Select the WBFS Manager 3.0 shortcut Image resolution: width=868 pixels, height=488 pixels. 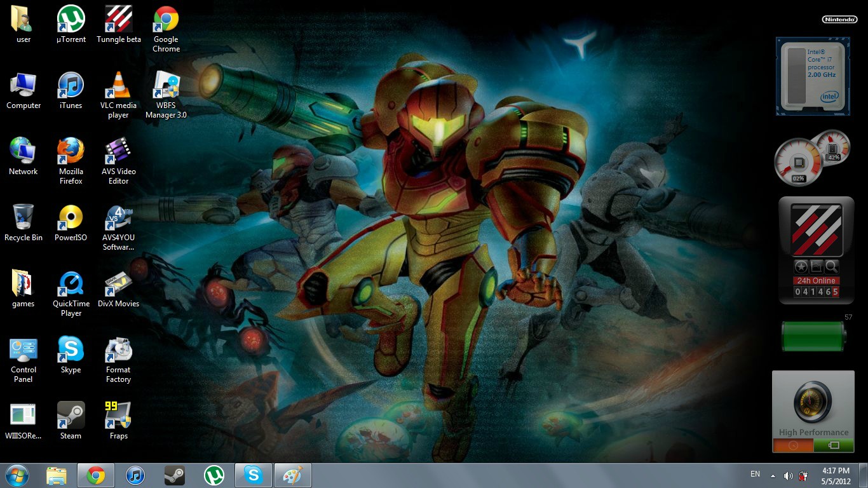166,95
